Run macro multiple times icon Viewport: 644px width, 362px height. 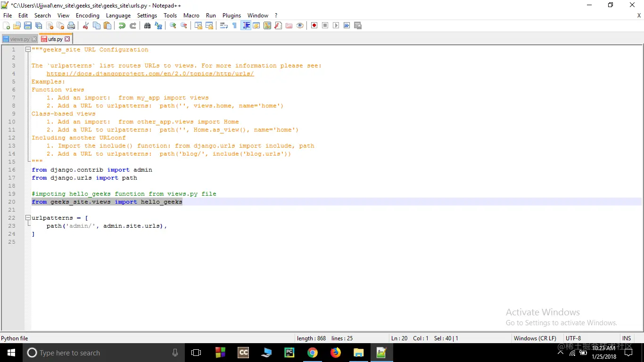347,25
